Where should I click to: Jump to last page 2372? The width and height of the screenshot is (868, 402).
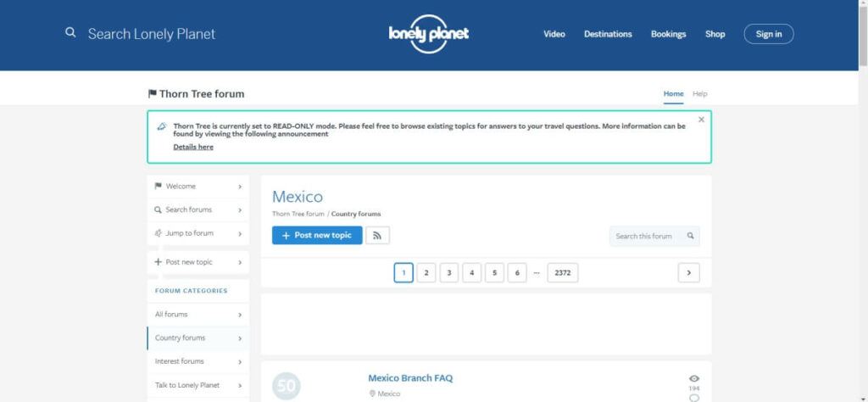coord(563,272)
